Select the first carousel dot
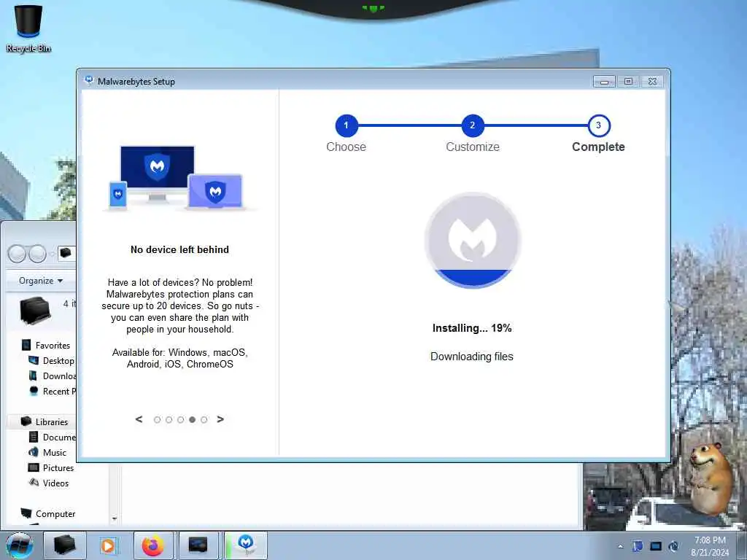The image size is (747, 560). tap(158, 419)
